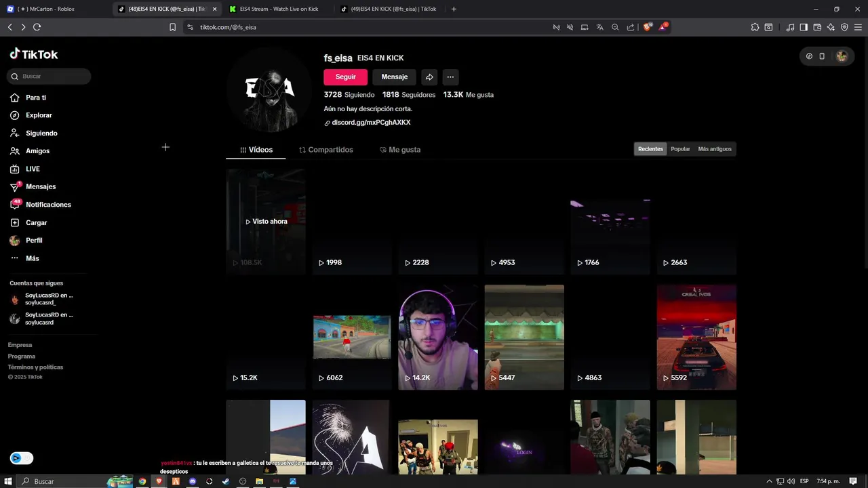The image size is (868, 488).
Task: Toggle the floating player switch bottom left
Action: 22,458
